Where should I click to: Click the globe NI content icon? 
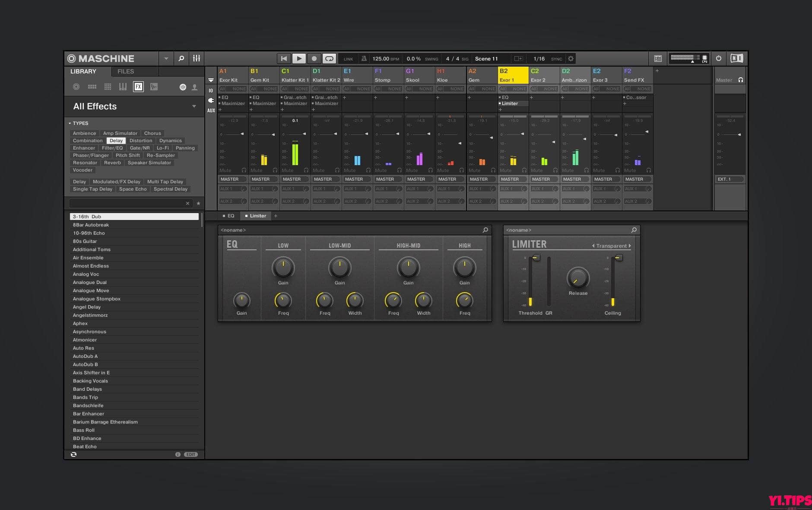[x=182, y=87]
